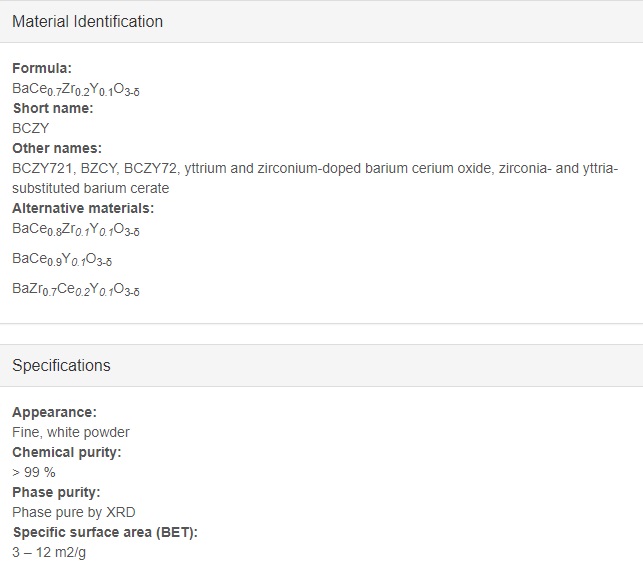643x584 pixels.
Task: Open the BaCe0.8Zr0.1Y0.1O3-δ alternative material
Action: point(76,230)
